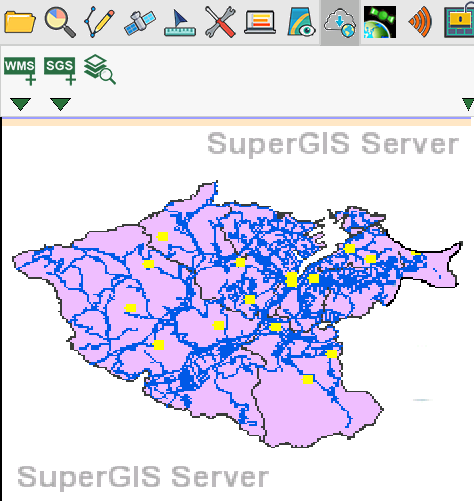
Task: Choose the pencil polyline edit tool
Action: [x=99, y=22]
